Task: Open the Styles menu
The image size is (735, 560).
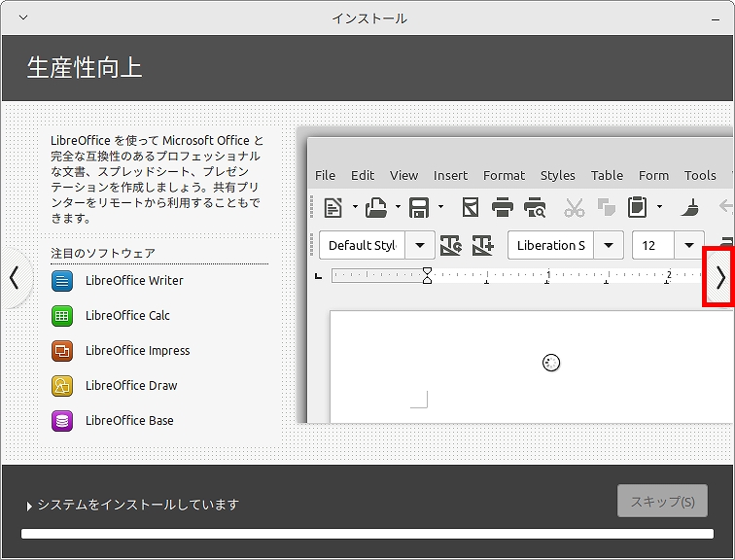Action: tap(557, 175)
